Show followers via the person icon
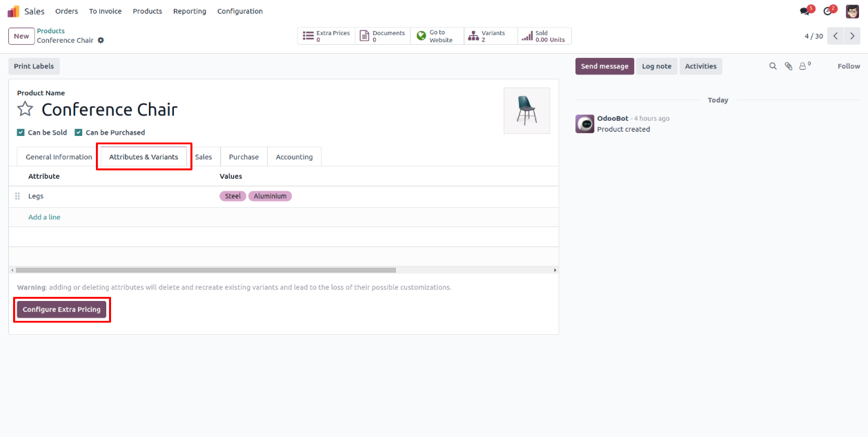This screenshot has height=437, width=868. 803,66
